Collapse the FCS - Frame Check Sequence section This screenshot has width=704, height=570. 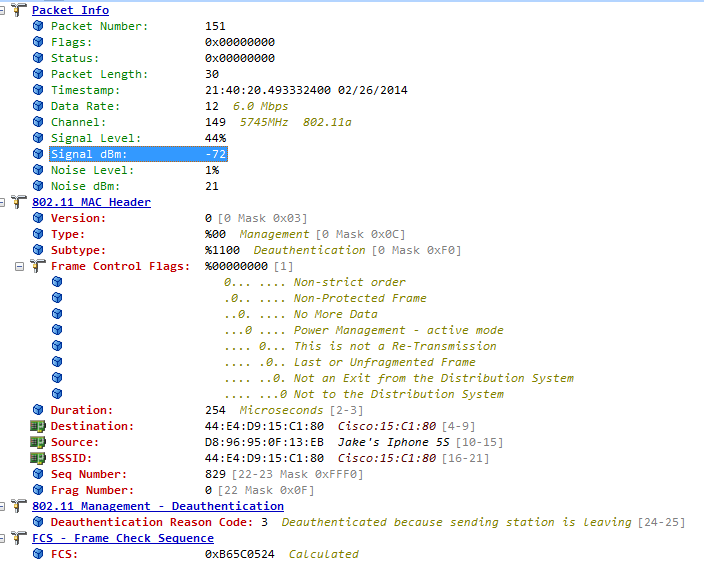[6, 538]
